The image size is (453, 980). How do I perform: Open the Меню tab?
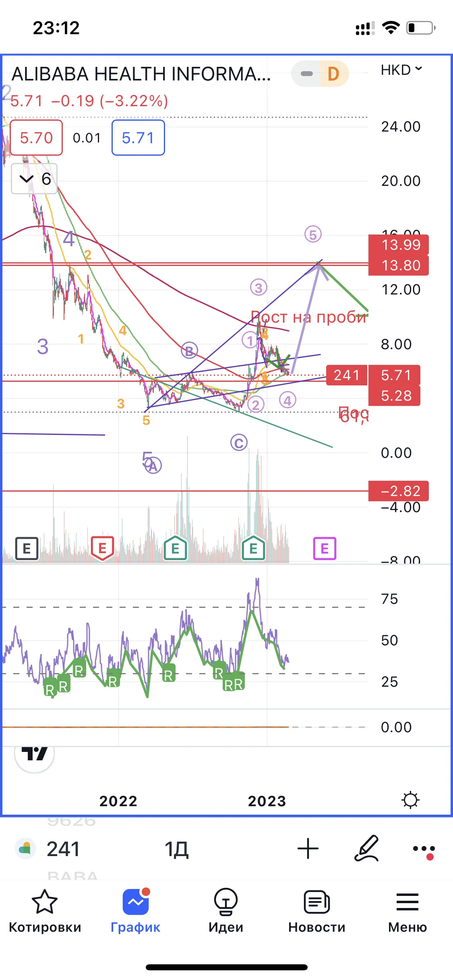[407, 911]
